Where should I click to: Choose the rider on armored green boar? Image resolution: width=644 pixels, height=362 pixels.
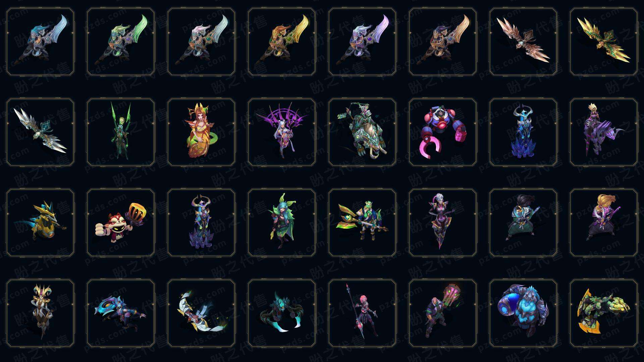tap(362, 132)
